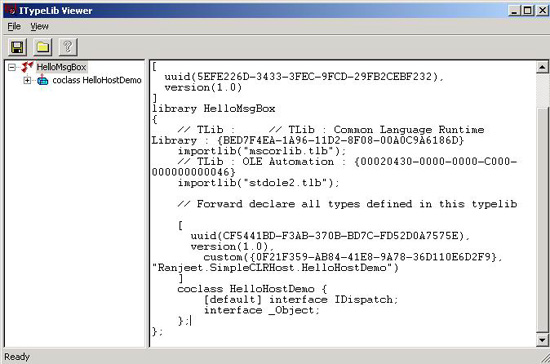This screenshot has height=364, width=550.
Task: Select the red HelloMsgBox library icon
Action: pyautogui.click(x=27, y=67)
